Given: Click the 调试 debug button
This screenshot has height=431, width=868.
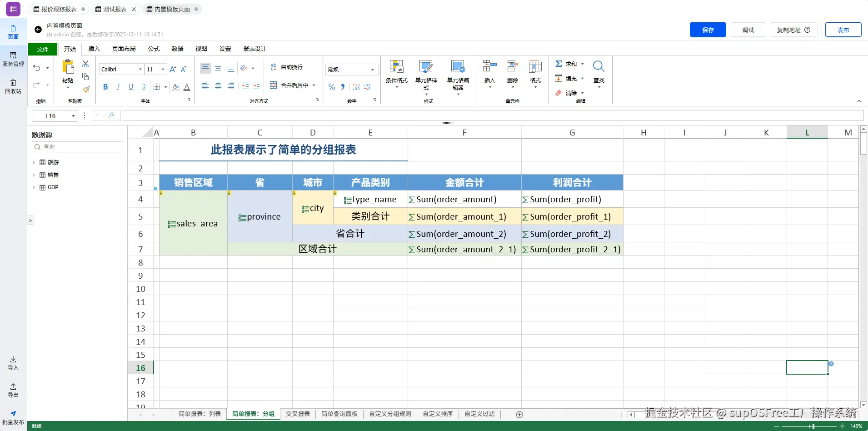Looking at the screenshot, I should 748,30.
